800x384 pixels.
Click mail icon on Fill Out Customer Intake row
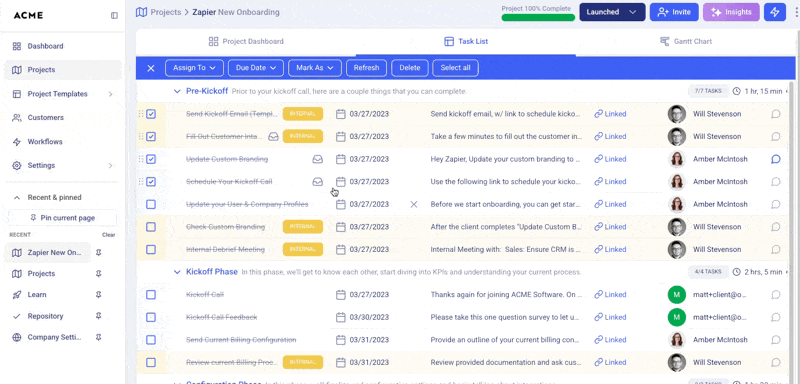tap(273, 137)
